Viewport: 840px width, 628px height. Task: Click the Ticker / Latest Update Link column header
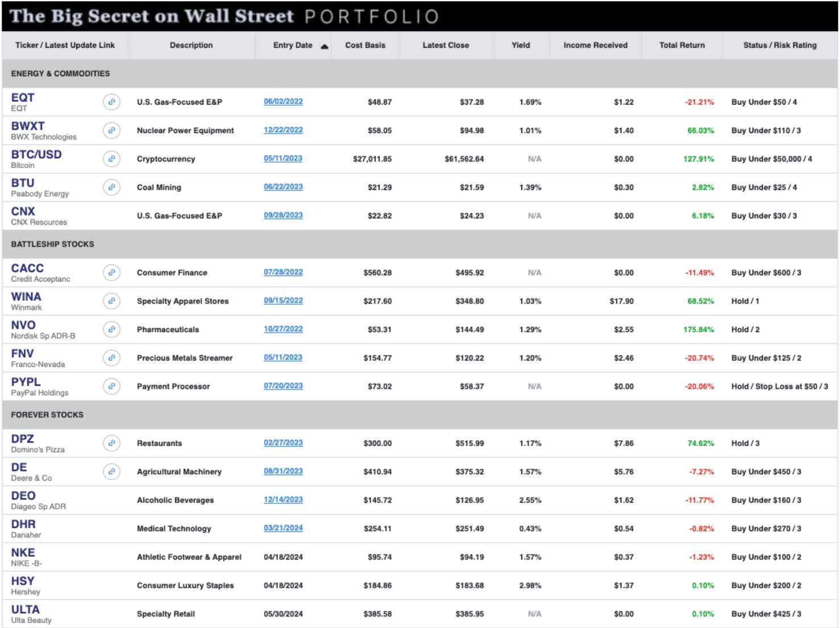pyautogui.click(x=65, y=45)
